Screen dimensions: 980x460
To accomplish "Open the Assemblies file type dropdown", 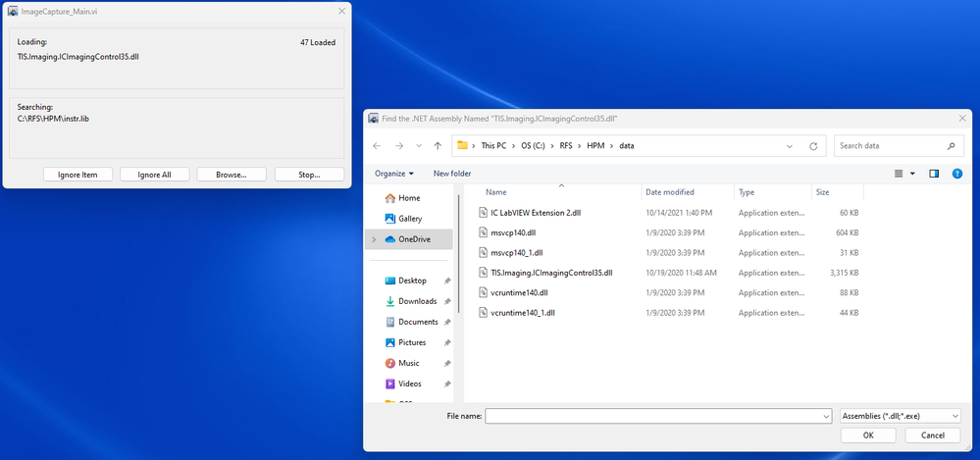I will click(900, 416).
